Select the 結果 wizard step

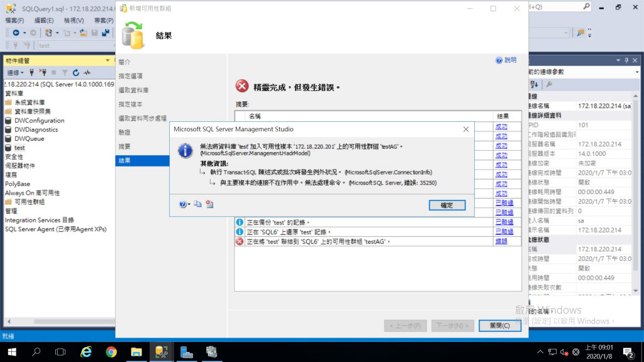click(143, 160)
